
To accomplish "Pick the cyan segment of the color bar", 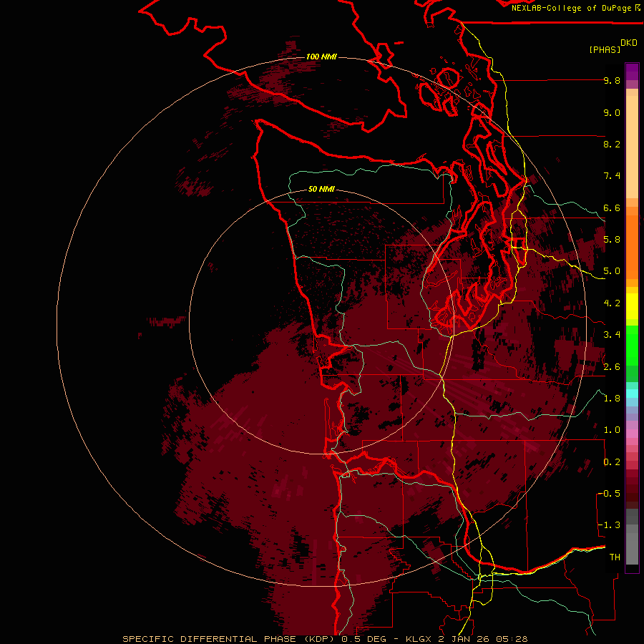I will [x=632, y=394].
